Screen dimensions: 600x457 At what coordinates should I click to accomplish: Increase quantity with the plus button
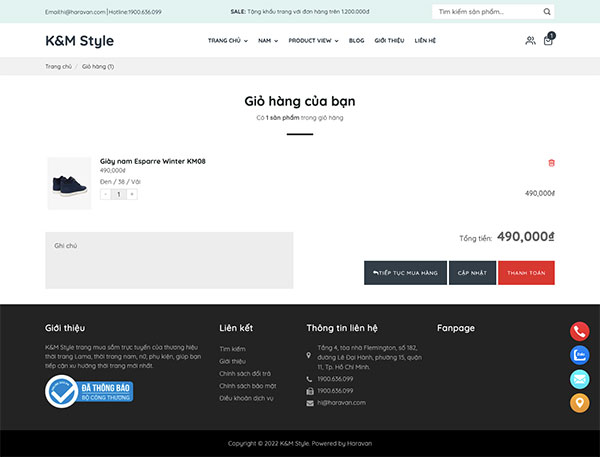point(132,194)
